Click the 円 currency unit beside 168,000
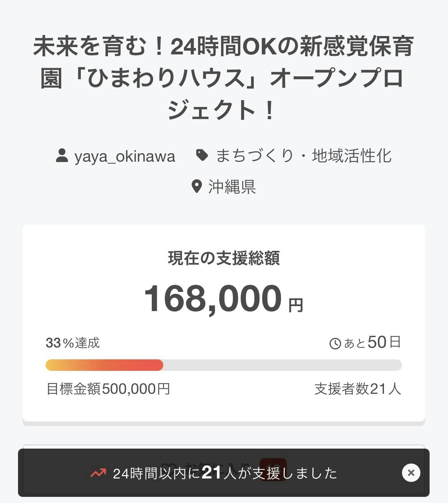This screenshot has width=448, height=503. coord(296,305)
